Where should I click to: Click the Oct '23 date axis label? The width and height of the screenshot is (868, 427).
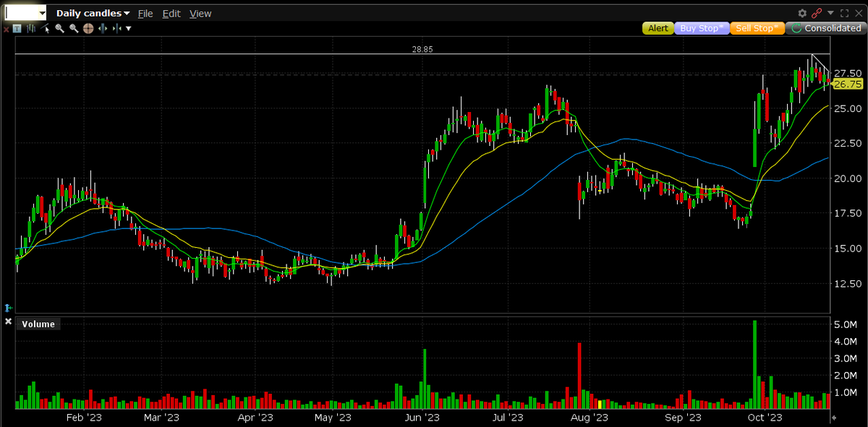click(x=765, y=417)
